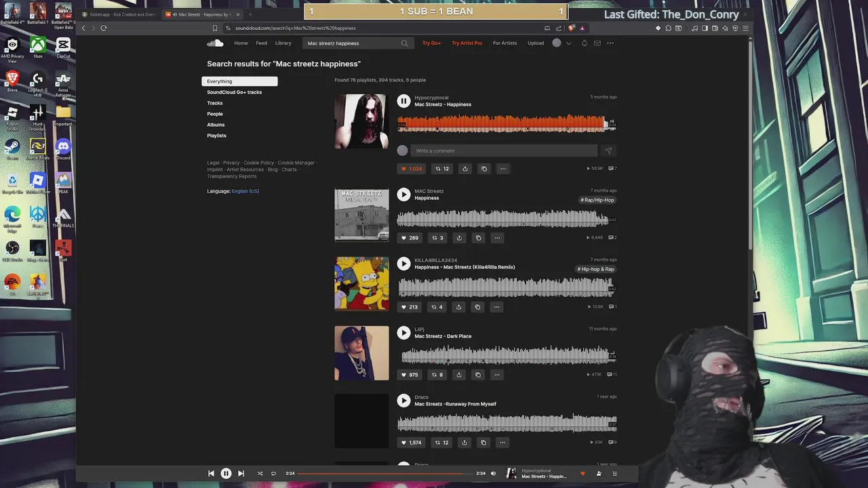Repost the track with 12 reposts
Viewport: 868px width, 488px height.
point(442,169)
